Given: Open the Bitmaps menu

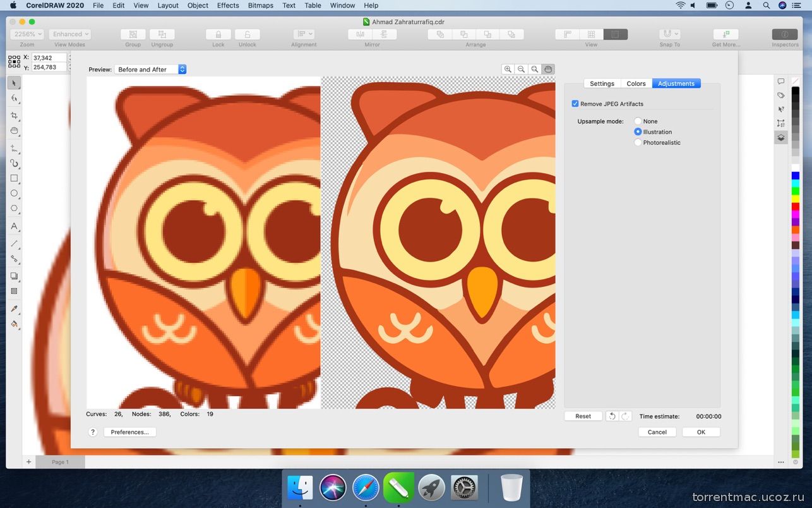Looking at the screenshot, I should (261, 5).
